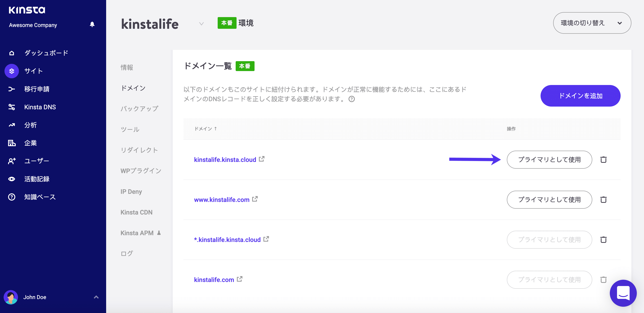This screenshot has height=313, width=644.
Task: Open サイト in the sidebar
Action: [x=34, y=71]
